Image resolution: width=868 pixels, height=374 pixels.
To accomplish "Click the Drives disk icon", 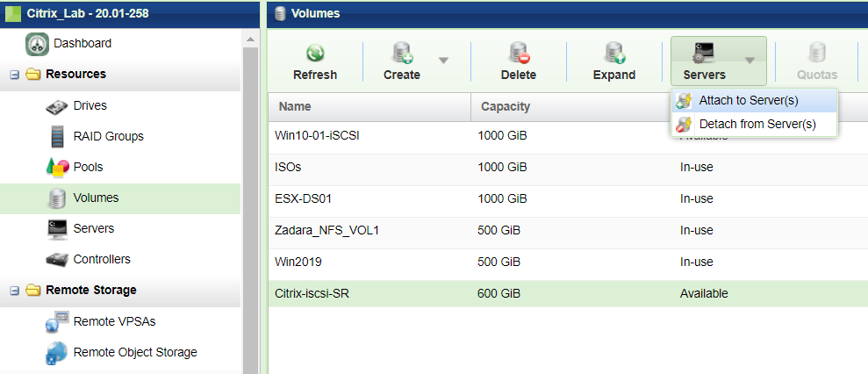I will [x=56, y=106].
